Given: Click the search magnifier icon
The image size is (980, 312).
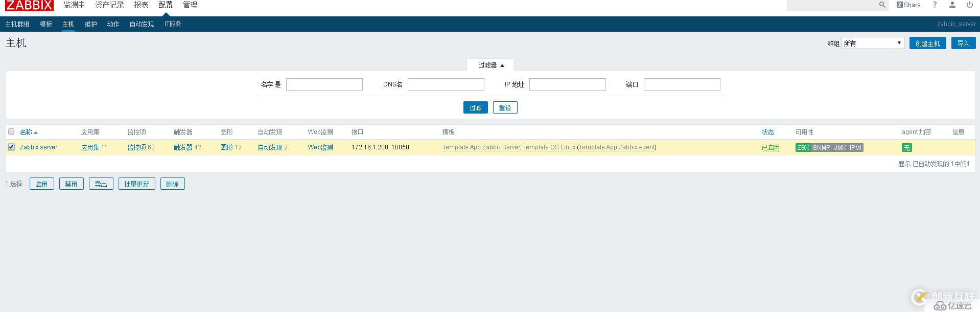Looking at the screenshot, I should tap(882, 5).
